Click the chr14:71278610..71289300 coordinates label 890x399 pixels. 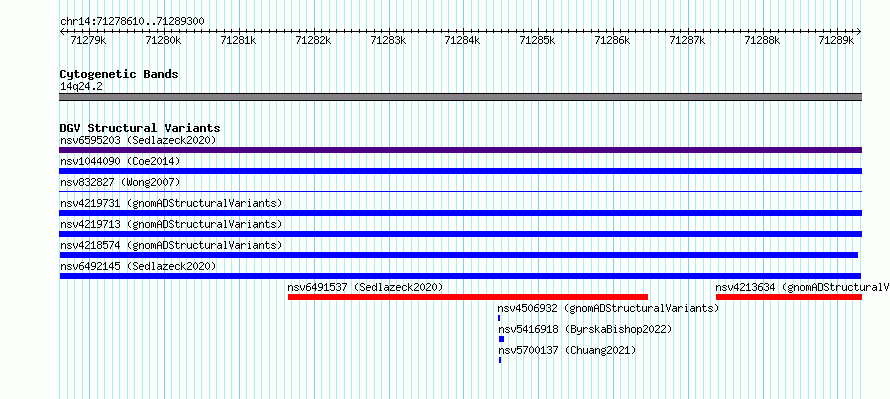click(x=132, y=22)
